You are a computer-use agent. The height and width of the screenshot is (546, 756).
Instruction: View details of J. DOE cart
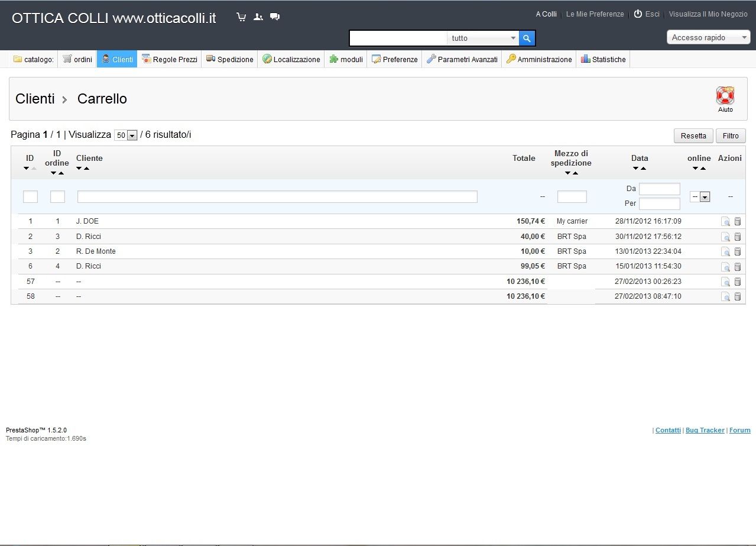725,222
